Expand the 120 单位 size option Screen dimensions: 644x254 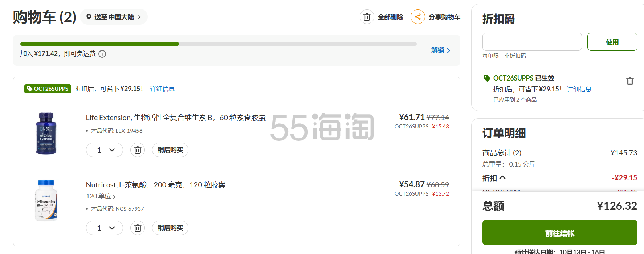click(x=101, y=196)
